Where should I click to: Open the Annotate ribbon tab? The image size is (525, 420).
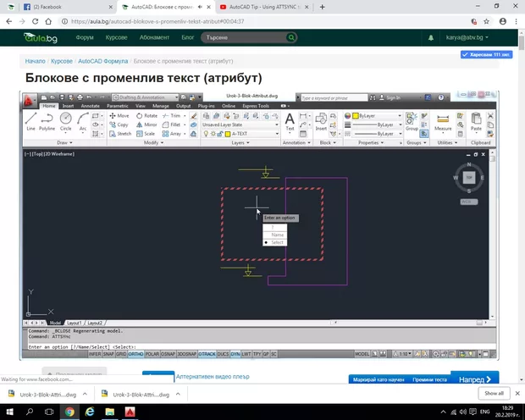tap(90, 106)
